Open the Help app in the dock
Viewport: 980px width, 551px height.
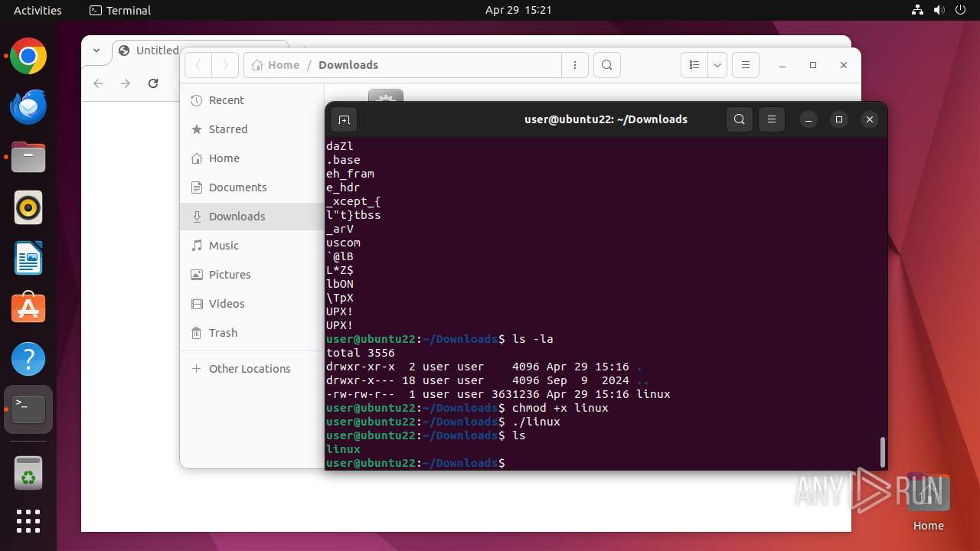click(28, 359)
